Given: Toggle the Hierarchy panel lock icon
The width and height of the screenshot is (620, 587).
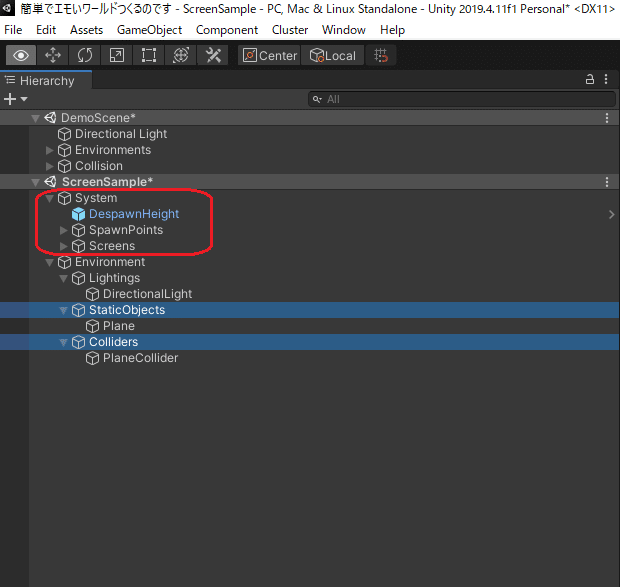Looking at the screenshot, I should 590,79.
